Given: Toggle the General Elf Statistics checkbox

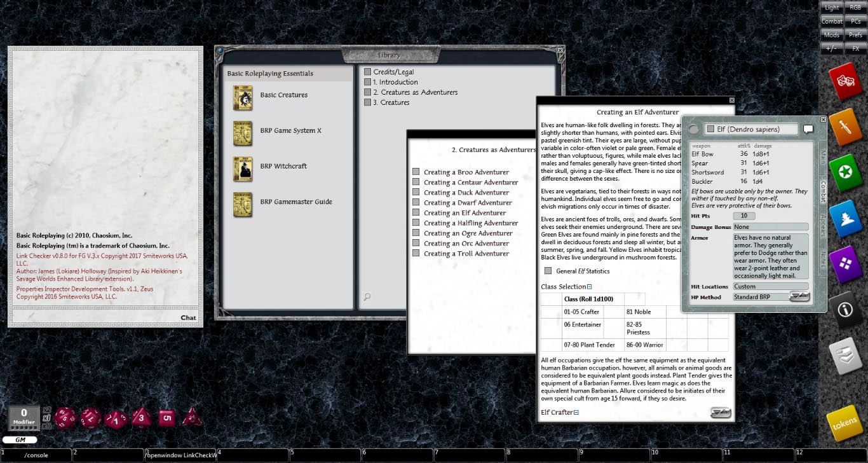Looking at the screenshot, I should [548, 270].
